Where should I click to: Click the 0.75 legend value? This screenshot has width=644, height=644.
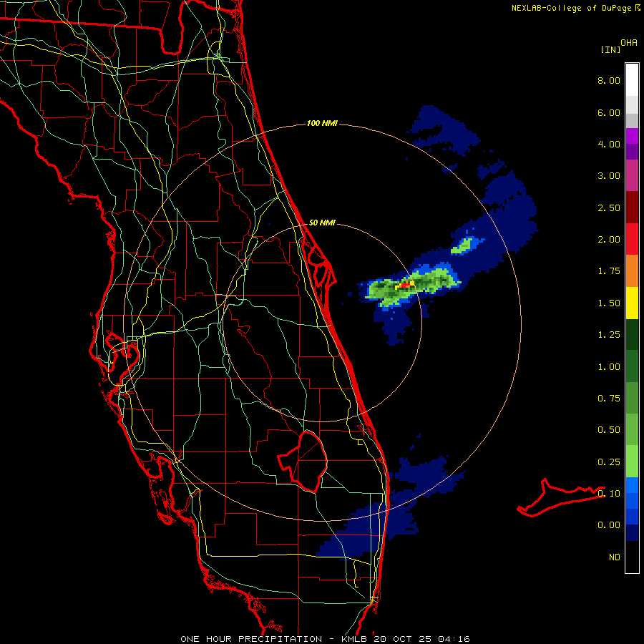(609, 399)
